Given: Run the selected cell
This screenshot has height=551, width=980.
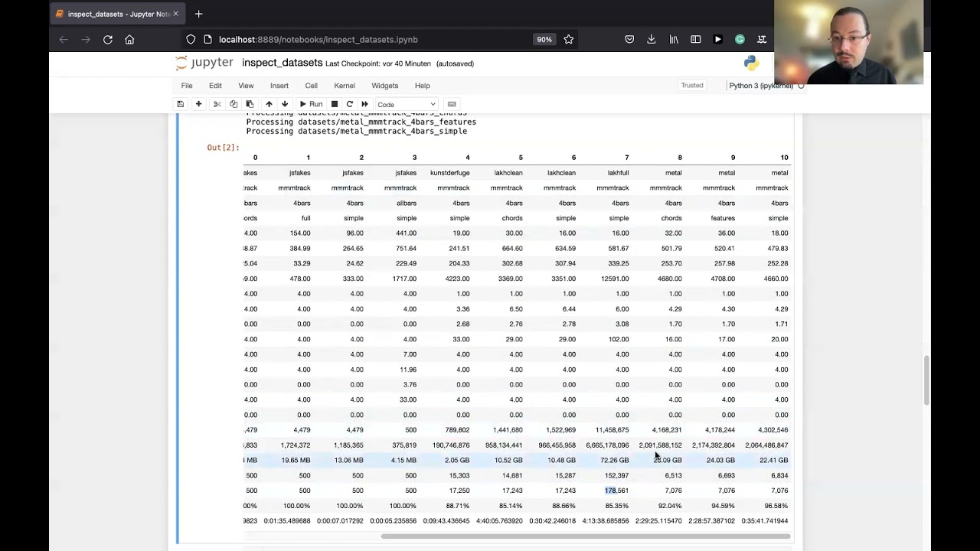Looking at the screenshot, I should 311,104.
